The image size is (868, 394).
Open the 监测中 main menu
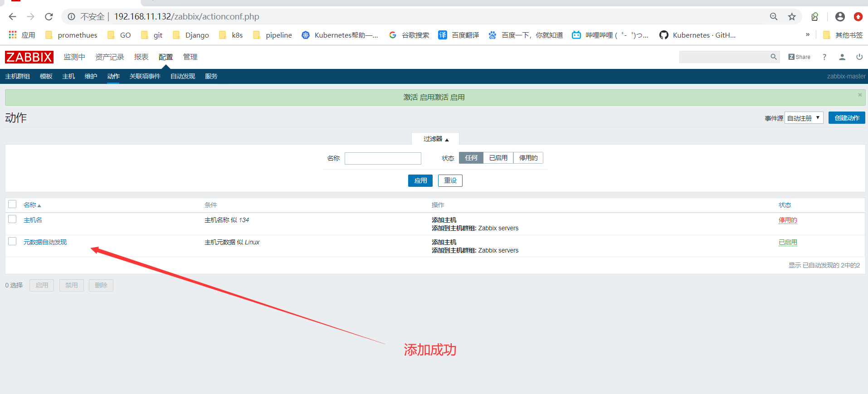coord(74,57)
